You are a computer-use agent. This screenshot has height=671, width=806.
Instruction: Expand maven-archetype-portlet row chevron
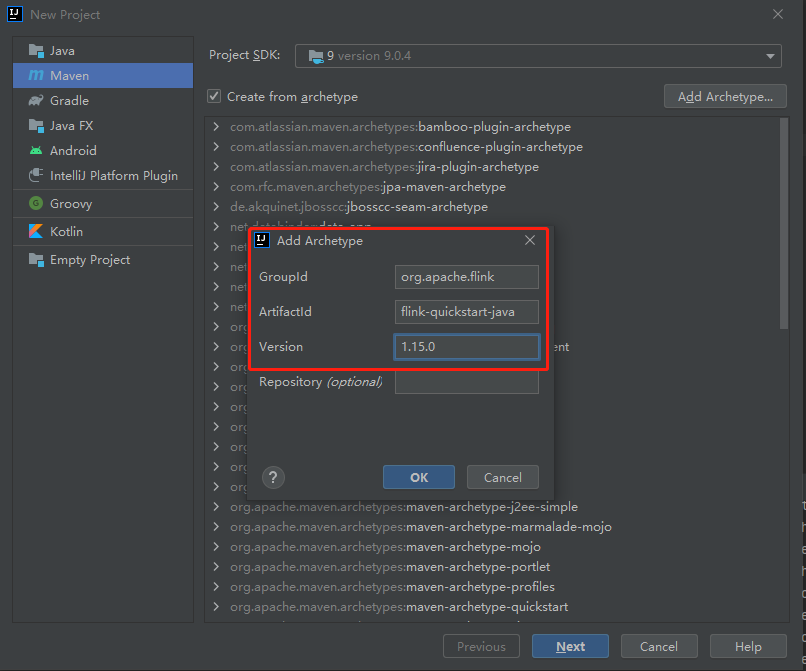tap(216, 567)
